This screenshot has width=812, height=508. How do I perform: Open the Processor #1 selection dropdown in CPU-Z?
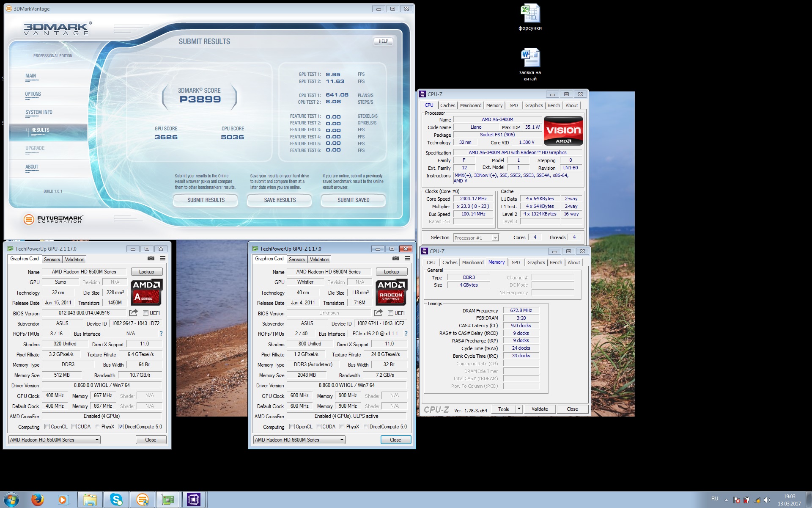(x=476, y=238)
